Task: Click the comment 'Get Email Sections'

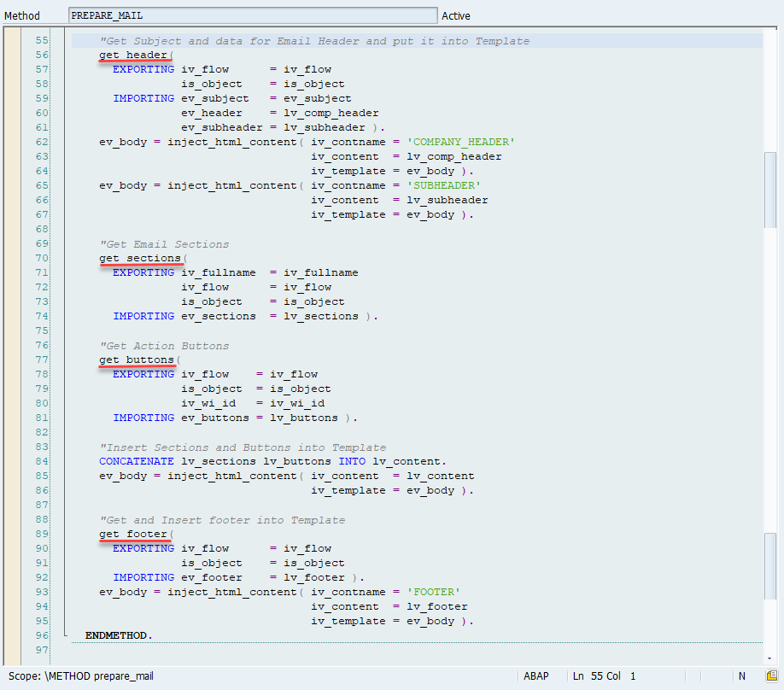Action: 164,244
